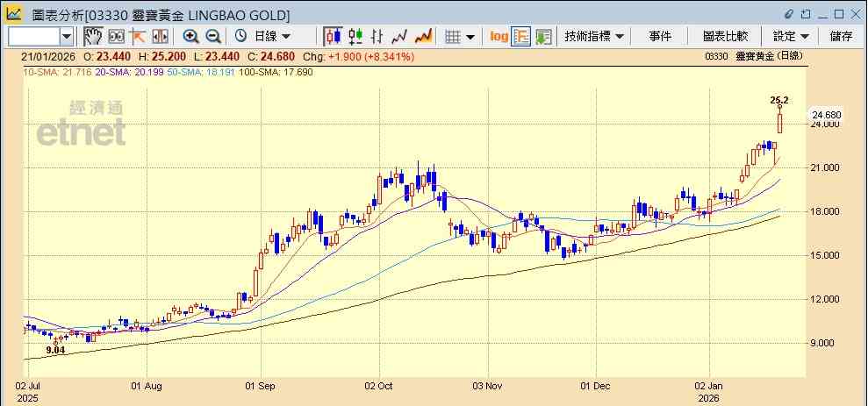Open 圖表比較 chart comparison
This screenshot has width=868, height=406.
pyautogui.click(x=725, y=37)
